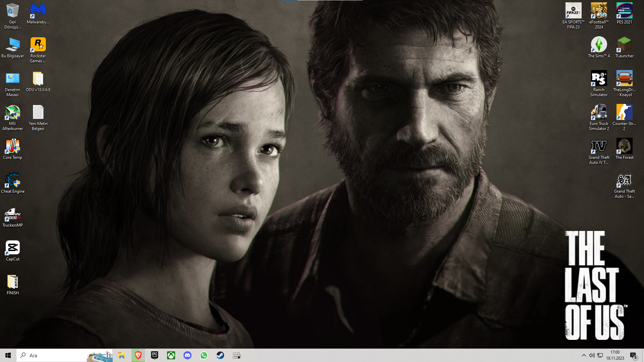This screenshot has width=644, height=362.
Task: Launch Euro Truck Simulator 2 shortcut
Action: [599, 117]
